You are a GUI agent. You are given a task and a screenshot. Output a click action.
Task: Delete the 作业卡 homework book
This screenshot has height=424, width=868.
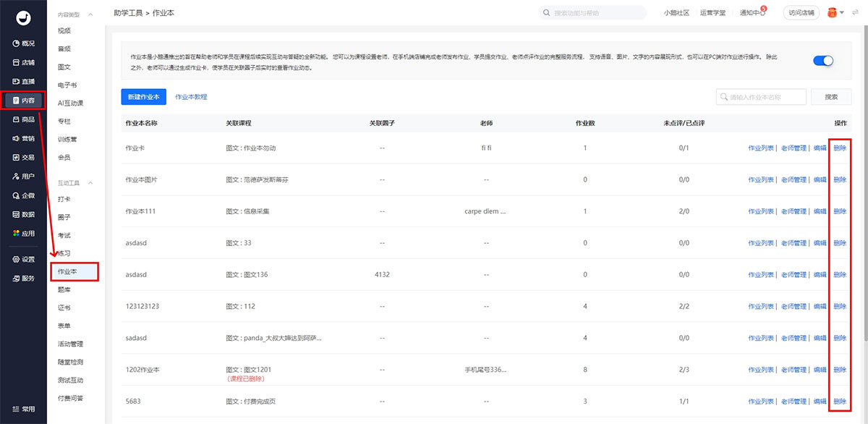pos(839,148)
